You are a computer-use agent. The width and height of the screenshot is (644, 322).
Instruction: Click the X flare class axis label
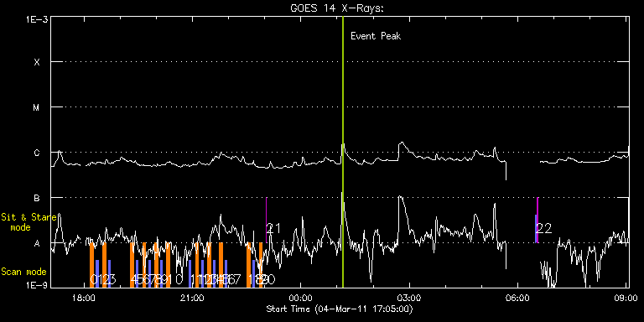(37, 62)
